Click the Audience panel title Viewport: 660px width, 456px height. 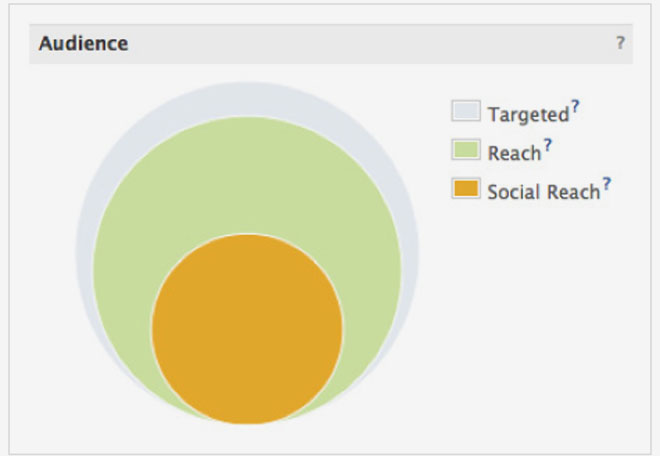coord(83,44)
